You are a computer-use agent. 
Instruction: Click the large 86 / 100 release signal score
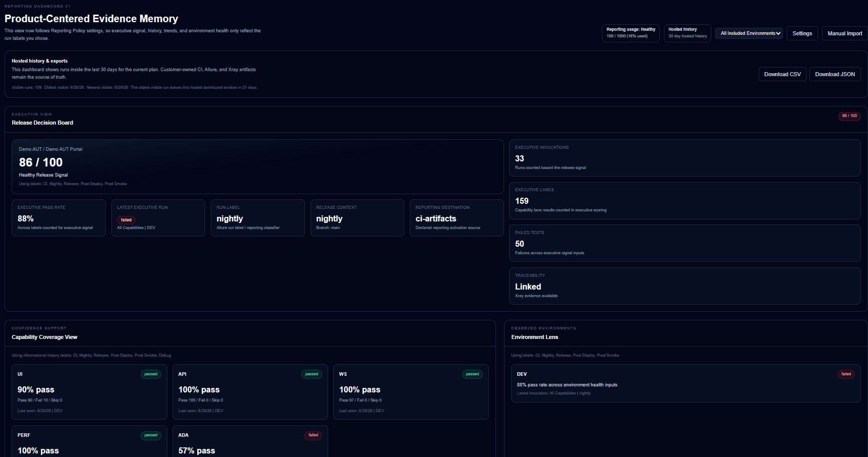coord(41,162)
